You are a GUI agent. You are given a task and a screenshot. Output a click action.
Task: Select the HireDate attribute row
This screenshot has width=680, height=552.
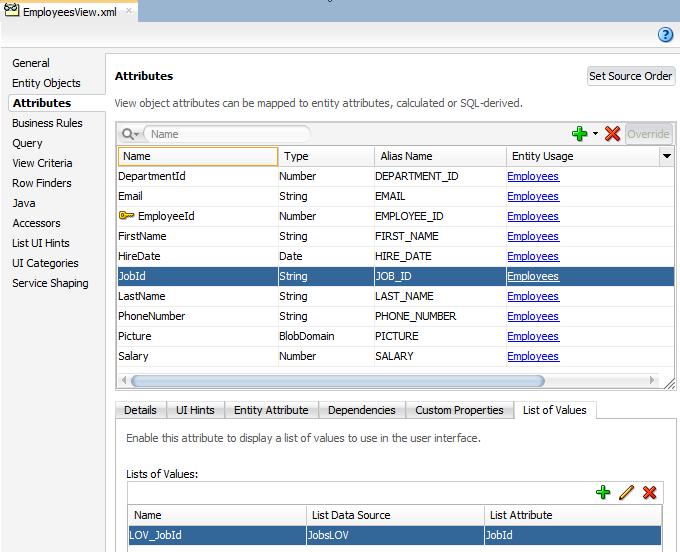point(396,256)
